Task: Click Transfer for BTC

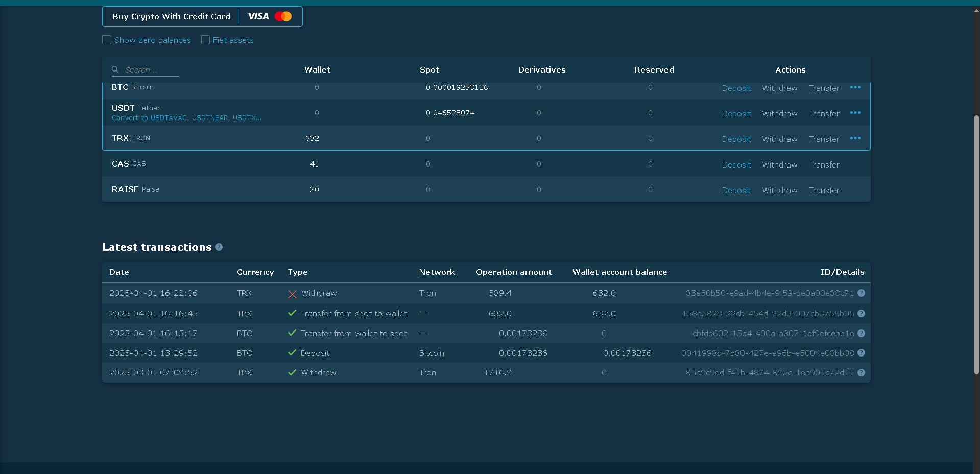Action: tap(824, 88)
